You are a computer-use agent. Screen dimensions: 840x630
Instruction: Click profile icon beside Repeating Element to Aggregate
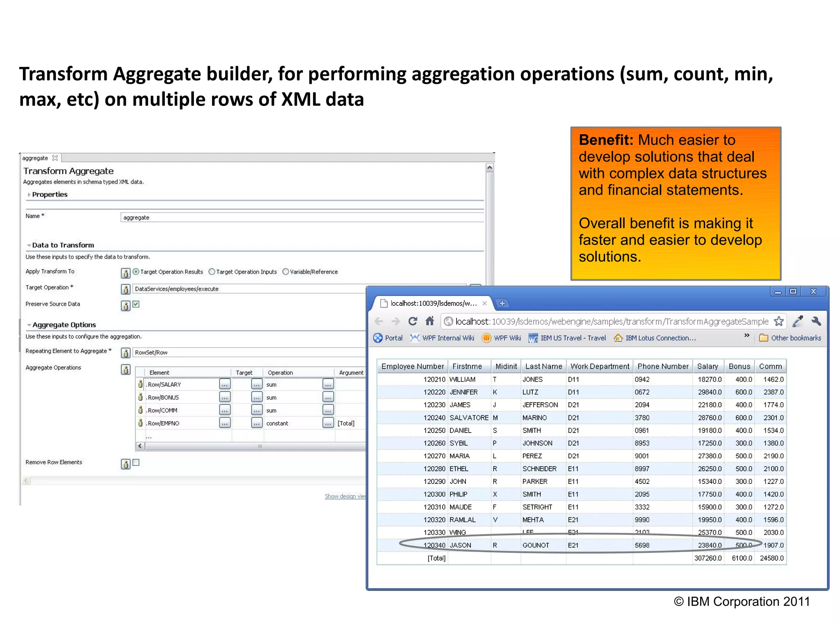pos(126,353)
